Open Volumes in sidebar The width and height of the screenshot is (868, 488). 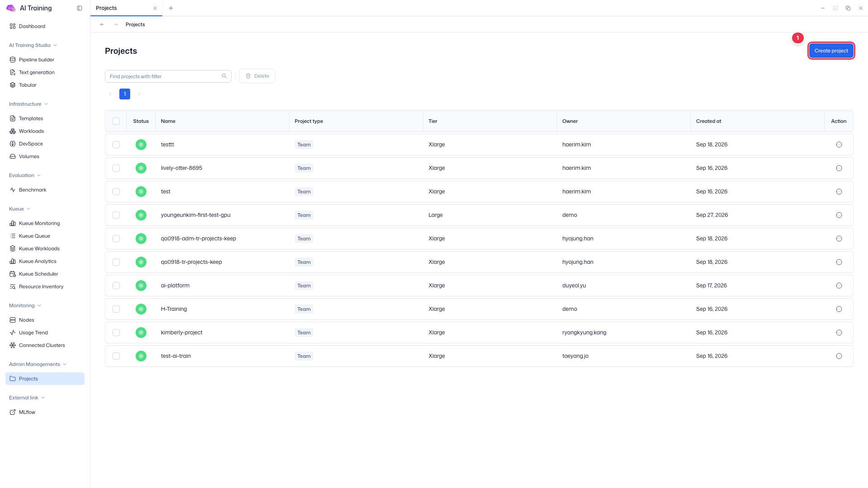45,156
